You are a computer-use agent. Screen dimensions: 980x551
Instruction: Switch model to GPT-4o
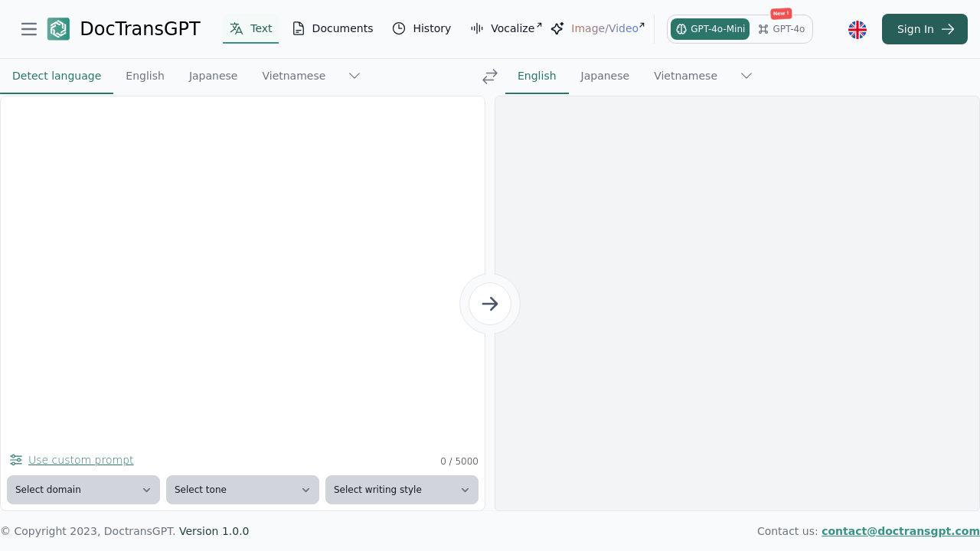click(x=781, y=29)
